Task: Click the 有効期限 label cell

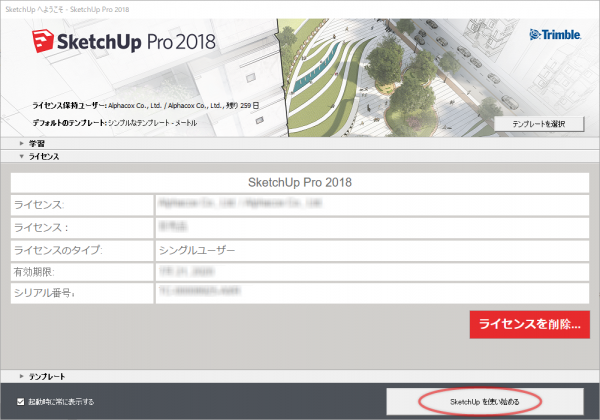Action: pyautogui.click(x=82, y=272)
